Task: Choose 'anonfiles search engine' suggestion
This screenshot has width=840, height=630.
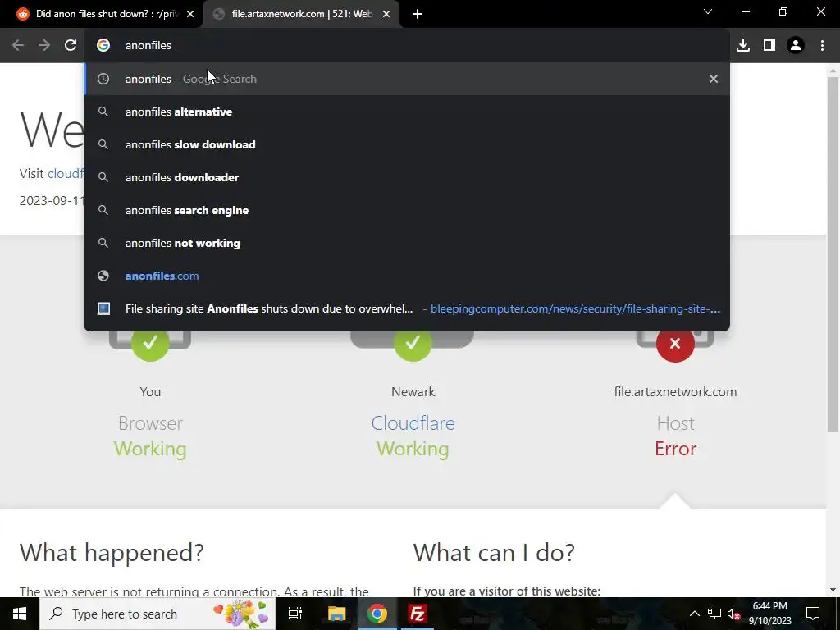Action: 406,210
